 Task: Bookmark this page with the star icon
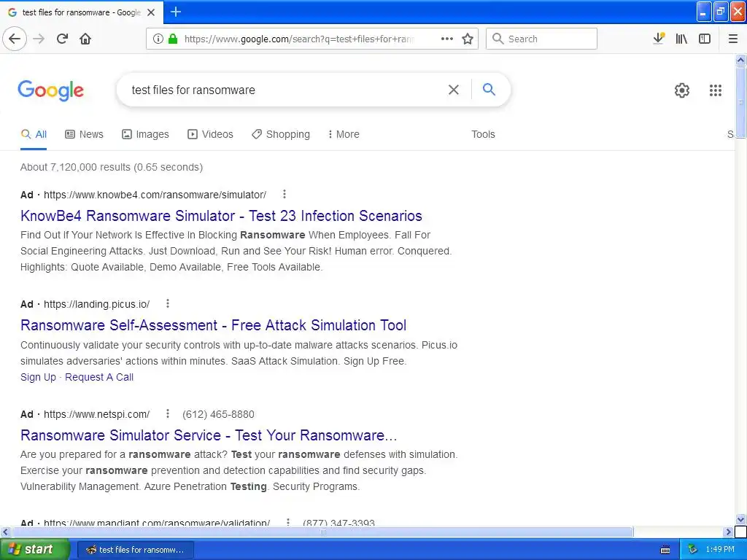[468, 39]
